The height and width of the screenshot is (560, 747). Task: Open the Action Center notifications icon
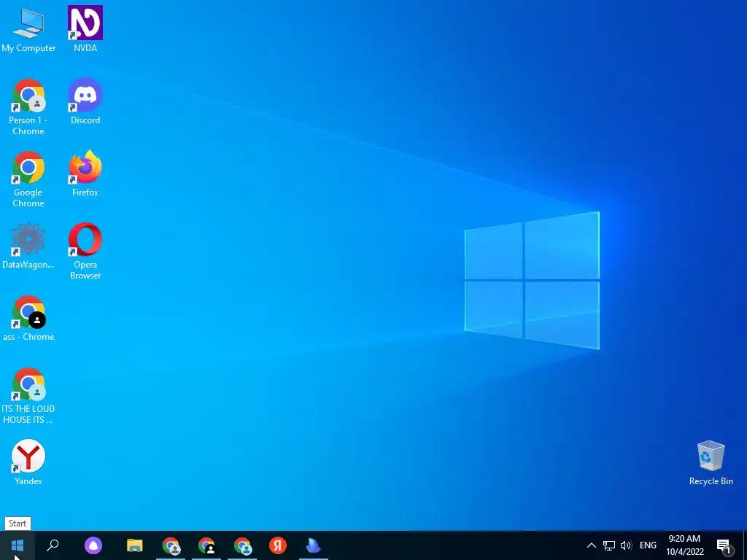pyautogui.click(x=724, y=545)
